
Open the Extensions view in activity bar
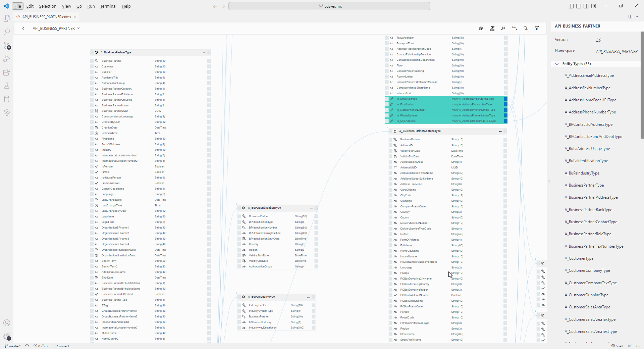[7, 72]
